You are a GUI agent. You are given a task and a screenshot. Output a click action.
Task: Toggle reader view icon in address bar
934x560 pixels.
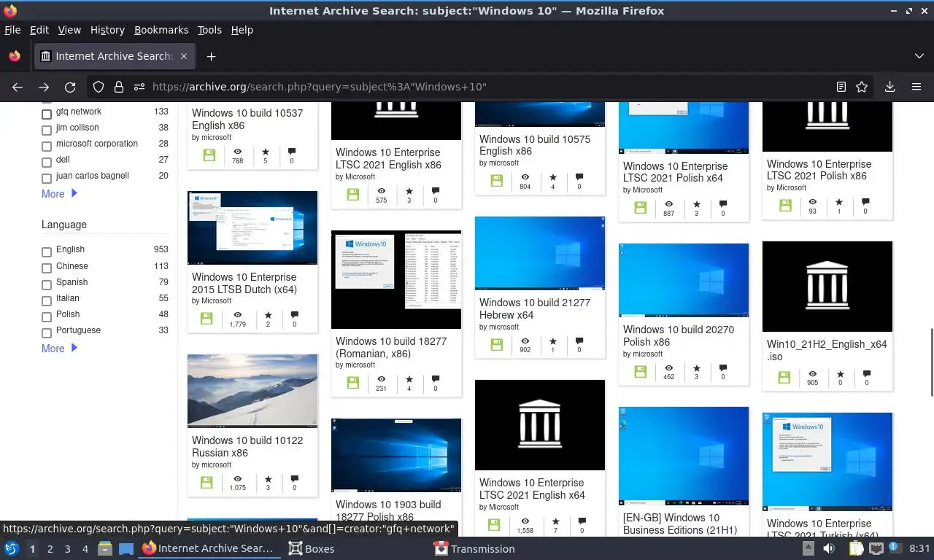coord(841,87)
